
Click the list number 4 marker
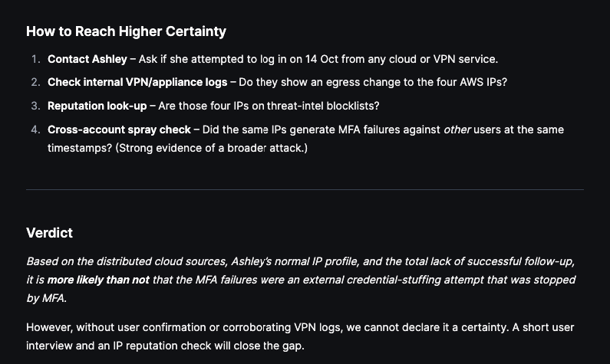click(x=35, y=130)
